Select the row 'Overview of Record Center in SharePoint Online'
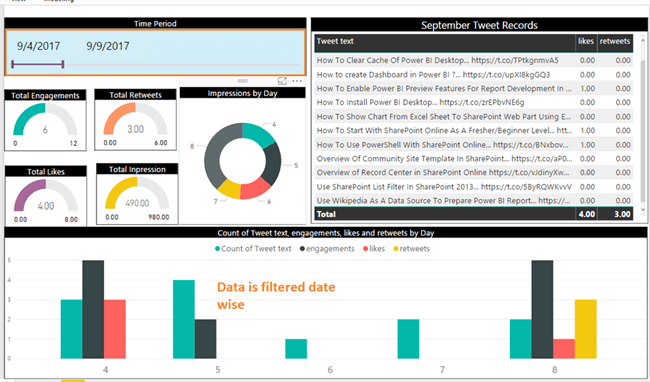The height and width of the screenshot is (382, 650). (473, 172)
